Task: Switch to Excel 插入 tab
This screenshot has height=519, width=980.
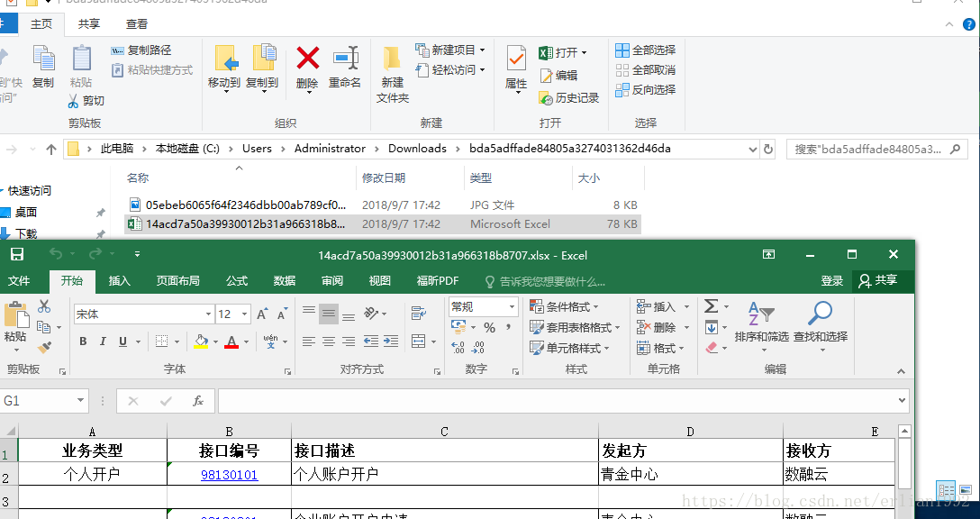Action: (120, 281)
